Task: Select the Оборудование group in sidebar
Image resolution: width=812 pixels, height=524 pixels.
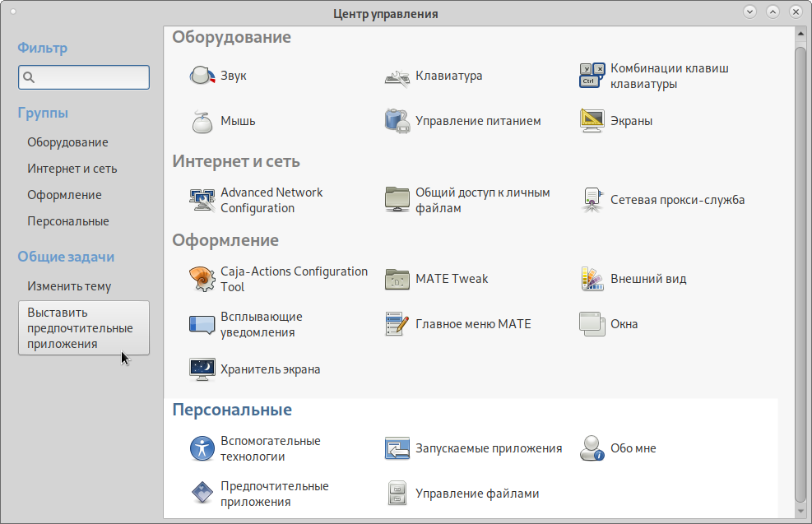Action: click(x=67, y=142)
